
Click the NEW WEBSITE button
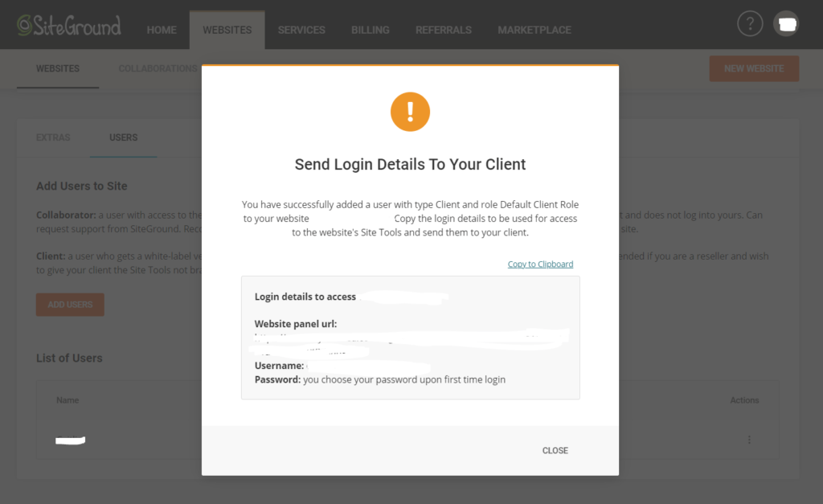(x=754, y=69)
